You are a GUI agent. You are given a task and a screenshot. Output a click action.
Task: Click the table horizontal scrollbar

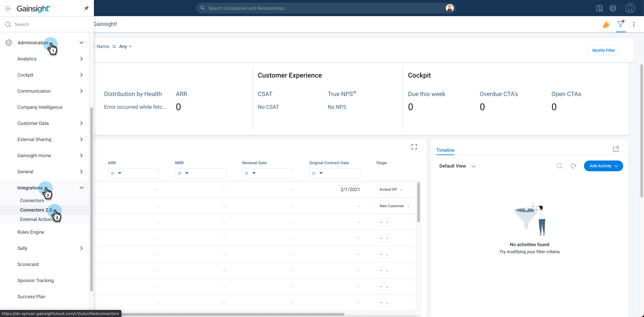(232, 314)
